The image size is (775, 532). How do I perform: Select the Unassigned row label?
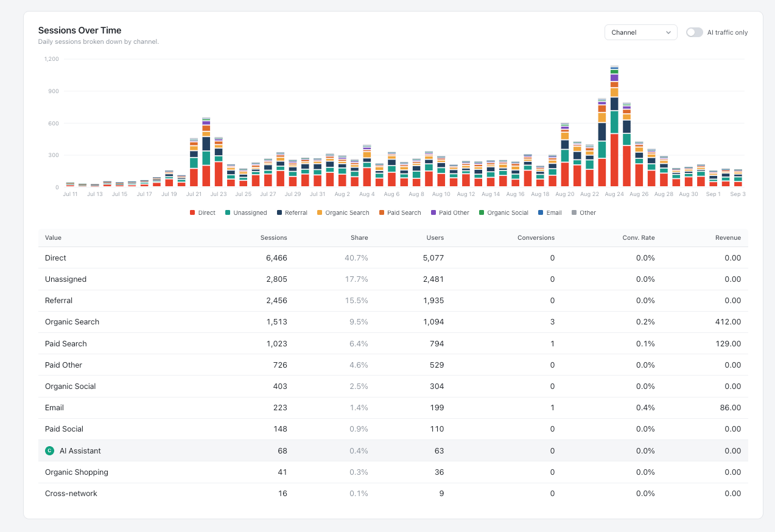point(66,279)
